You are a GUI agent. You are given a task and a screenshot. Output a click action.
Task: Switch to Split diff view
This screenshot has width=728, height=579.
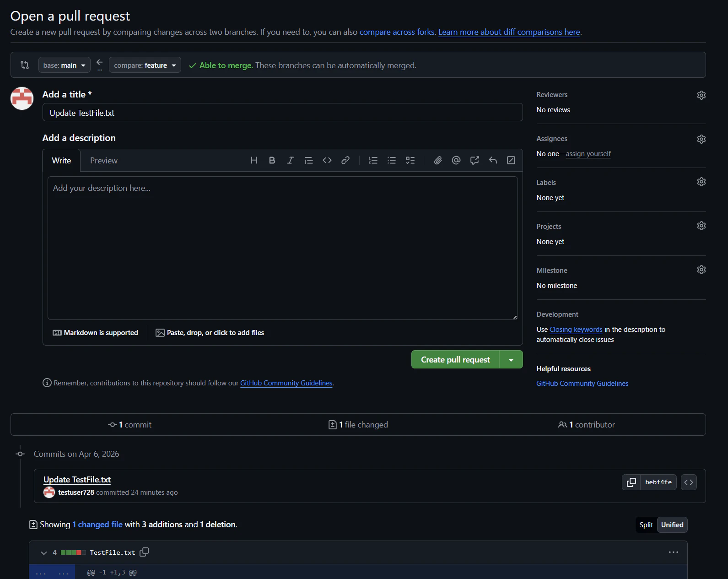coord(646,525)
